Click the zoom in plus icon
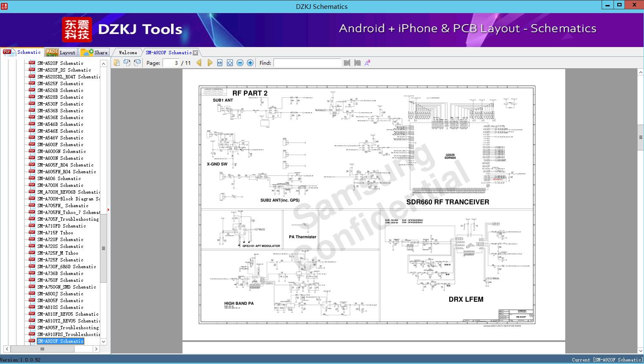 point(250,63)
